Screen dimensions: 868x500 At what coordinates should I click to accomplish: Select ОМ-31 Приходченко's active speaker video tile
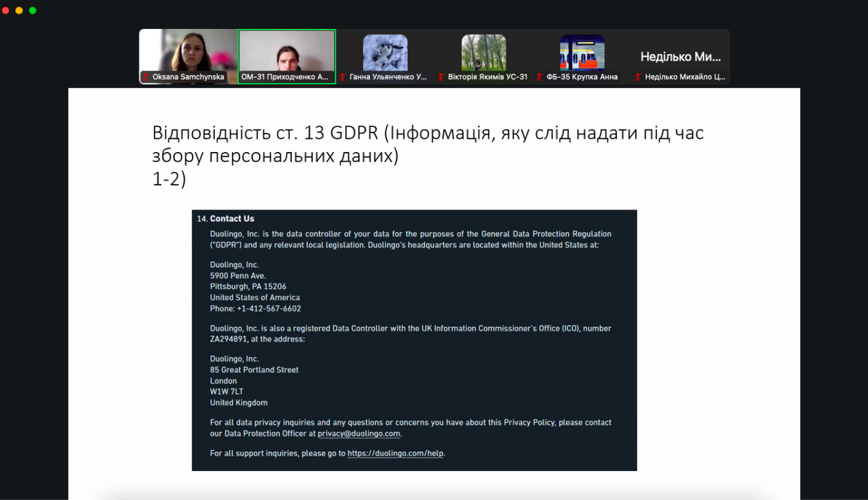pos(287,57)
